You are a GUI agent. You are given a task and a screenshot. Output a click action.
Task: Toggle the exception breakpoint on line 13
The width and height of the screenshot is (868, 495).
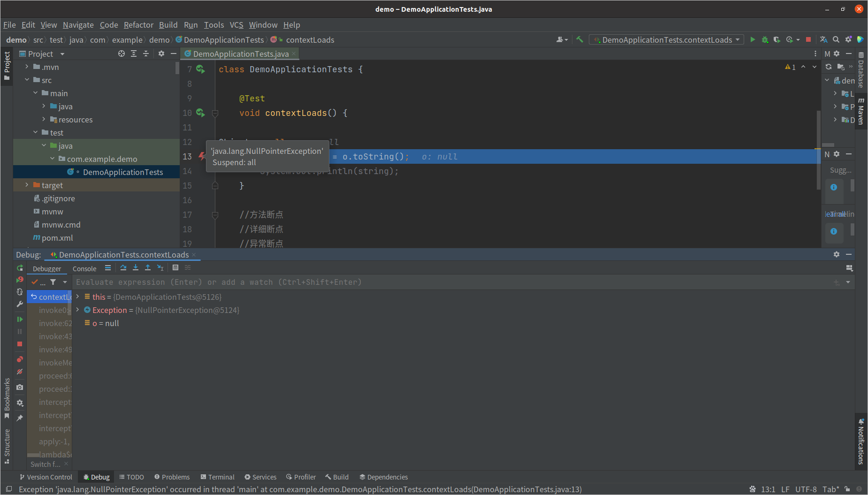[x=202, y=157]
